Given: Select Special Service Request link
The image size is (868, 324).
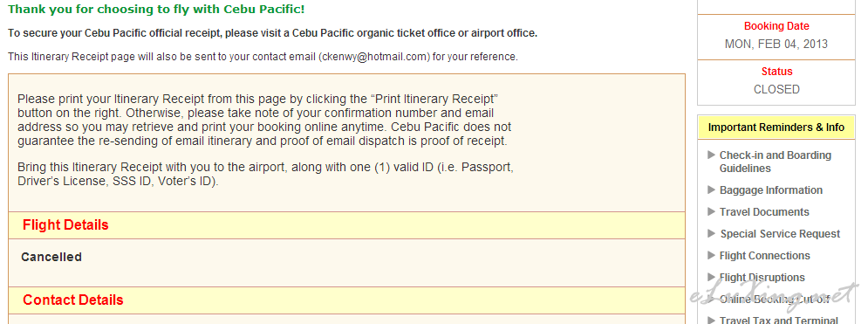Looking at the screenshot, I should click(x=780, y=234).
